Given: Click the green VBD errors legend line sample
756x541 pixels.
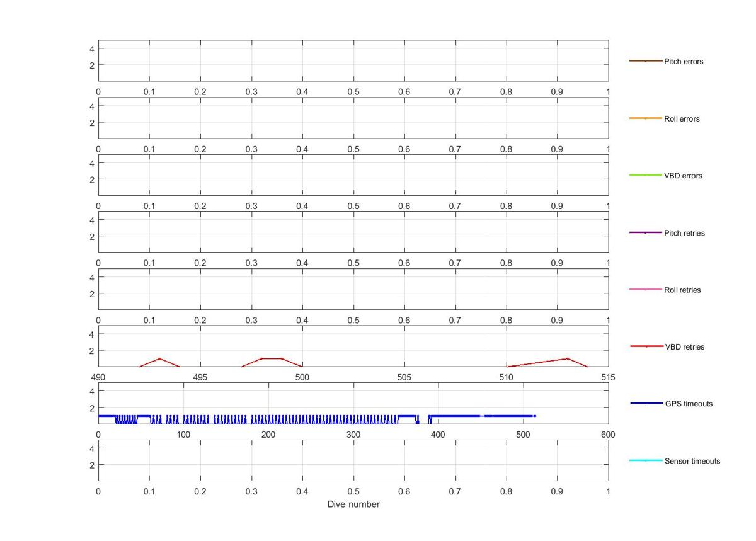Looking at the screenshot, I should pyautogui.click(x=646, y=175).
